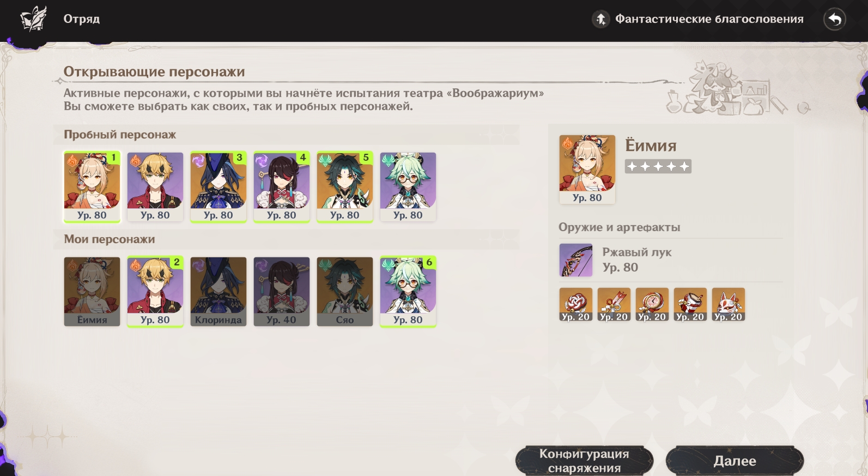Viewport: 868px width, 476px height.
Task: Click the feather arrow artifact icon
Action: click(x=614, y=304)
